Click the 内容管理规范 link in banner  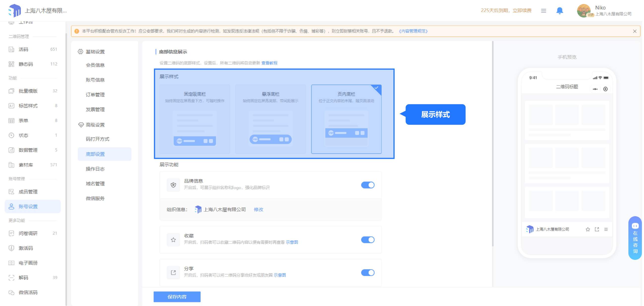point(413,31)
